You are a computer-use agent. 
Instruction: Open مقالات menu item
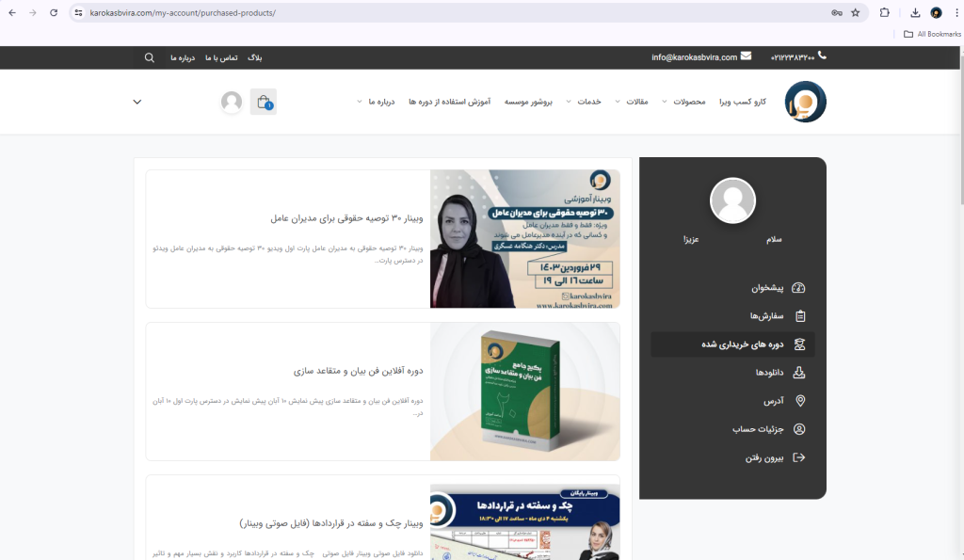637,102
